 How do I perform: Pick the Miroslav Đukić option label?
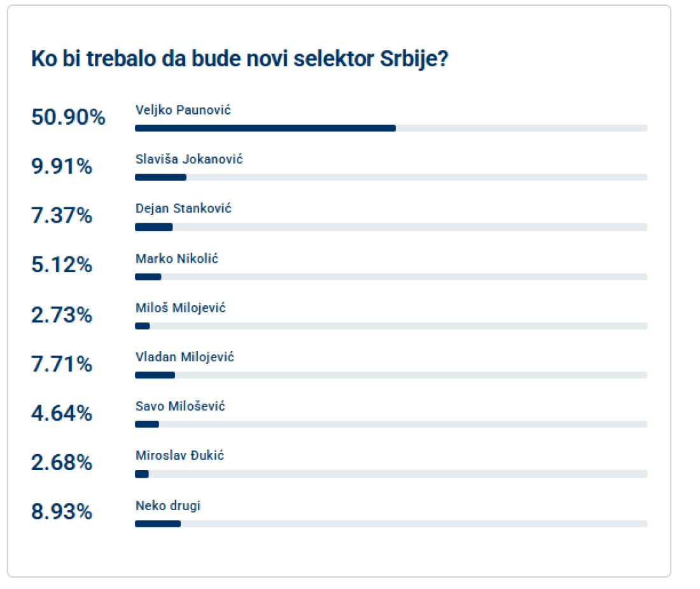179,456
